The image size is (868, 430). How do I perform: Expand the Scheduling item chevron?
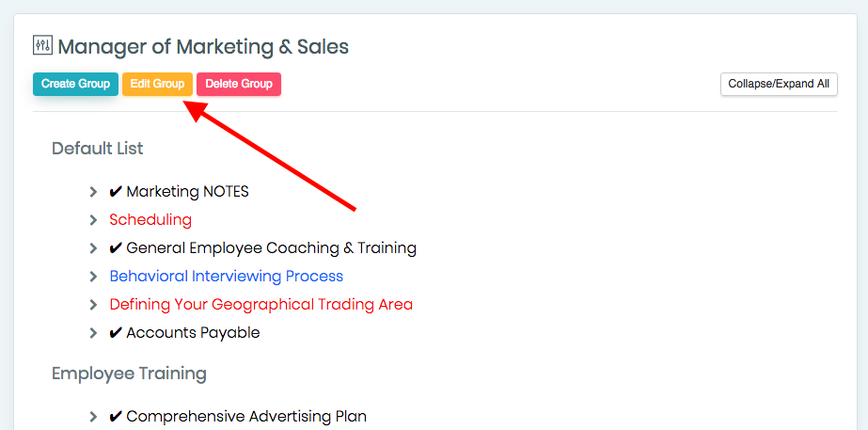click(x=93, y=220)
